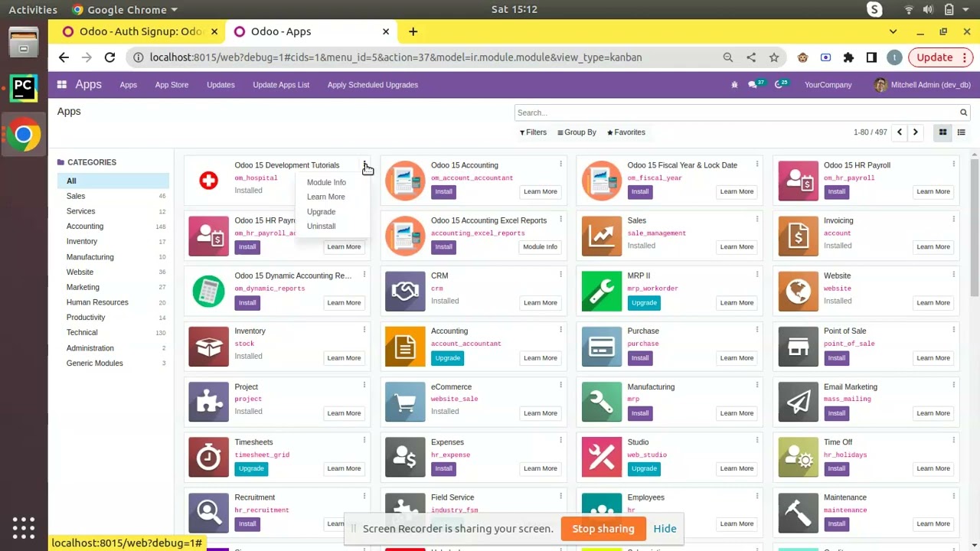The width and height of the screenshot is (980, 551).
Task: Stop sharing the screen
Action: click(x=603, y=529)
